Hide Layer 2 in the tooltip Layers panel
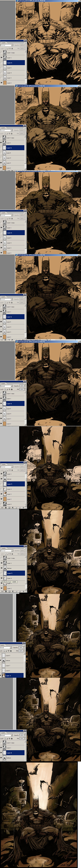The height and width of the screenshot is (868, 81). [2, 588]
